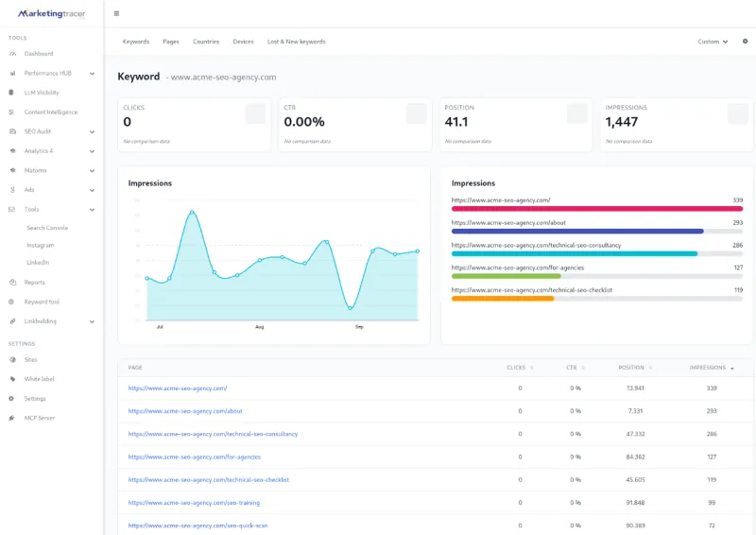Click the Settings gear icon in sidebar
The width and height of the screenshot is (756, 535).
tap(11, 399)
